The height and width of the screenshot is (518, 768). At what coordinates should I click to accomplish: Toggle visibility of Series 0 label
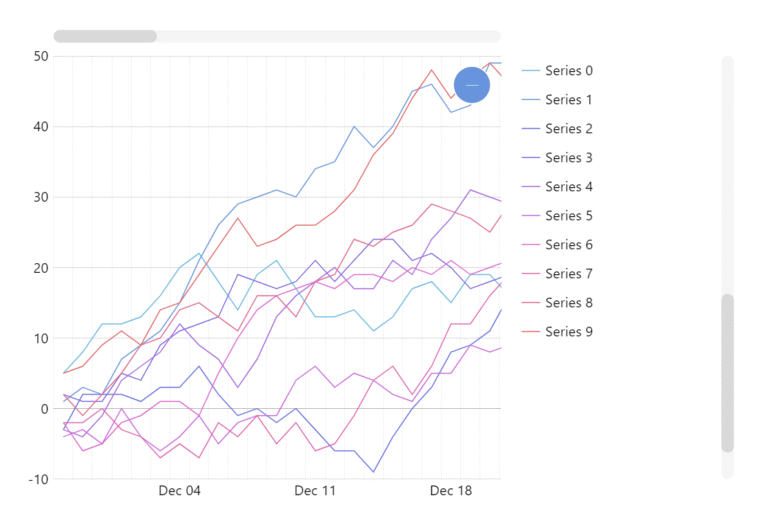pos(569,71)
